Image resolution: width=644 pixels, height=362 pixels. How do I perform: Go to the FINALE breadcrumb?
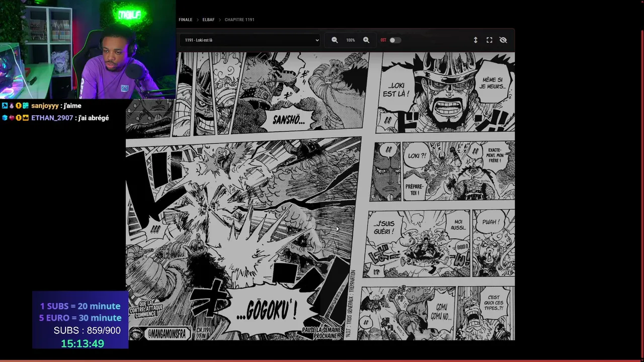click(185, 20)
